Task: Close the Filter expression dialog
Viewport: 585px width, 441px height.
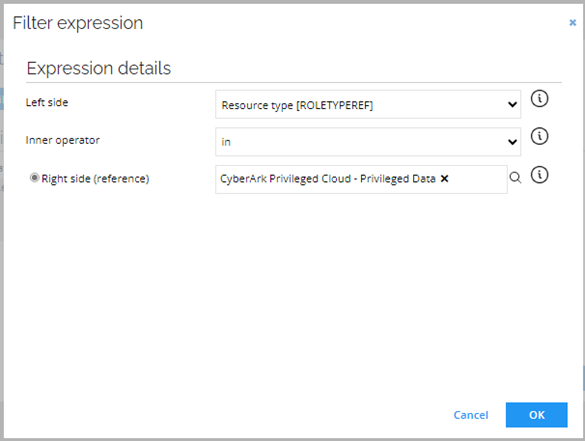Action: (x=573, y=23)
